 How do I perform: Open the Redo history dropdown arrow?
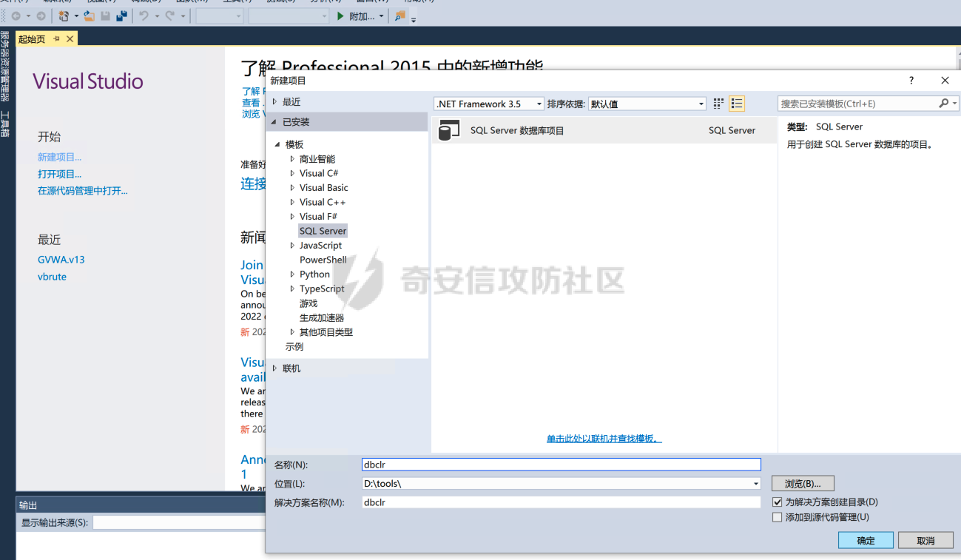[183, 16]
